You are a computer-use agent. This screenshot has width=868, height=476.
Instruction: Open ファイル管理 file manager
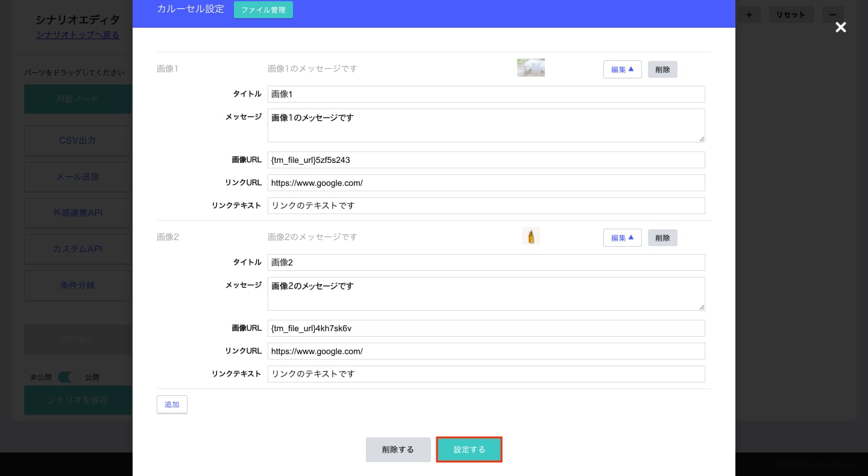point(263,10)
